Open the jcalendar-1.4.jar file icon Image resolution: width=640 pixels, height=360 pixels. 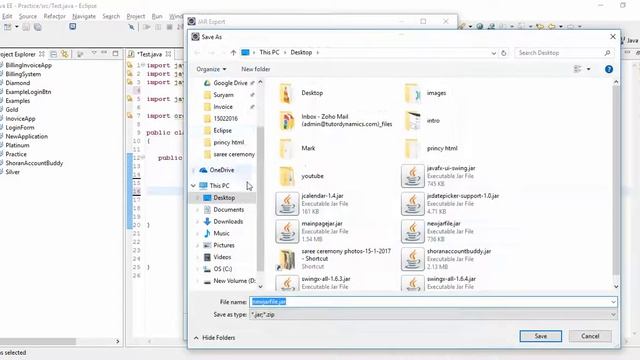click(287, 204)
